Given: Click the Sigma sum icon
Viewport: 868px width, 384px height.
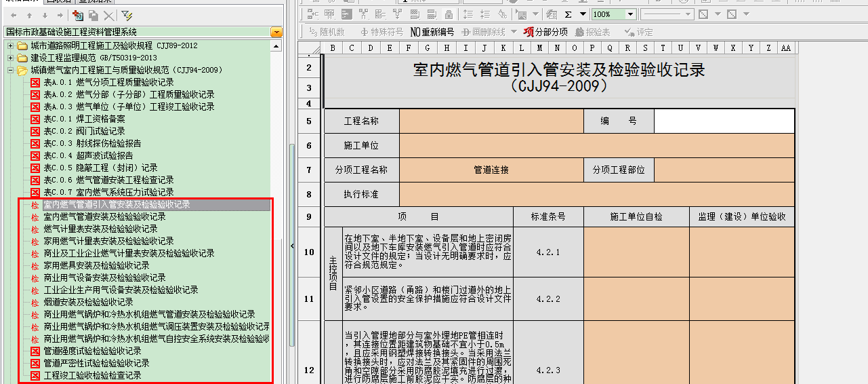Looking at the screenshot, I should tap(567, 14).
